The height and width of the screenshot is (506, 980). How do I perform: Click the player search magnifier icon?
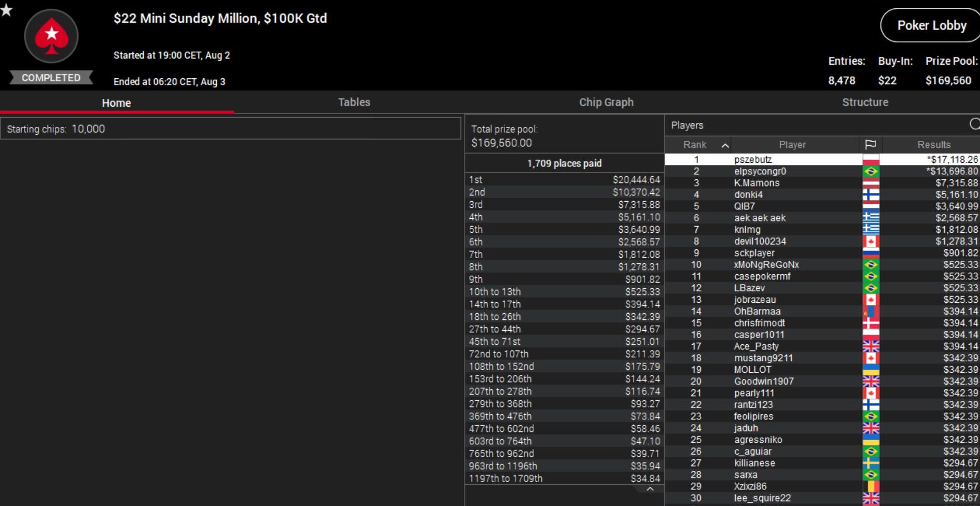tap(974, 124)
